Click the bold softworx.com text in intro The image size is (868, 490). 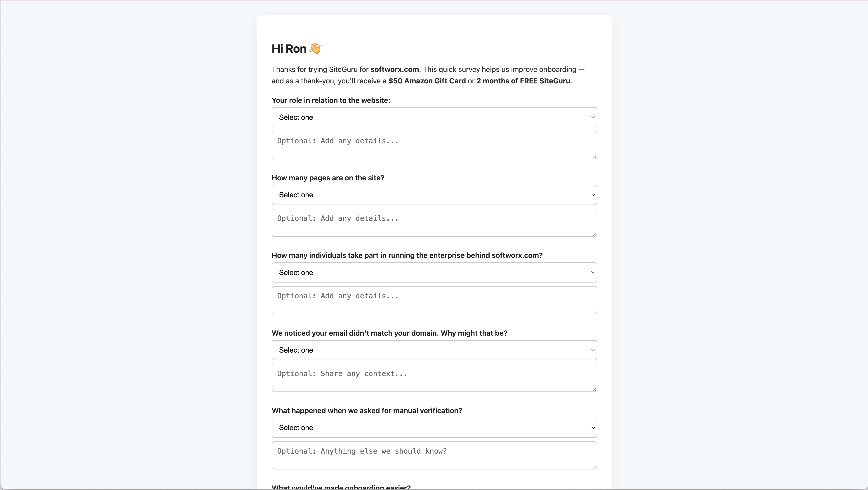395,69
